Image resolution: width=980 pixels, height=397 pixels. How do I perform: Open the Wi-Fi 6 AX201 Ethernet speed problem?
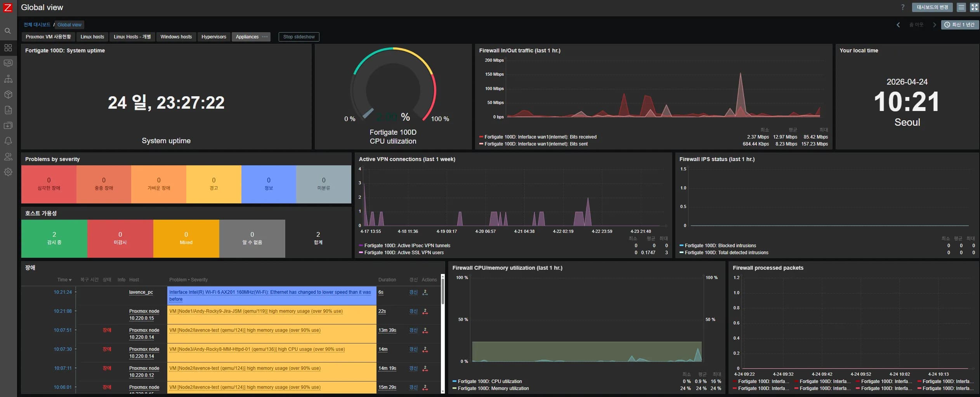(270, 296)
